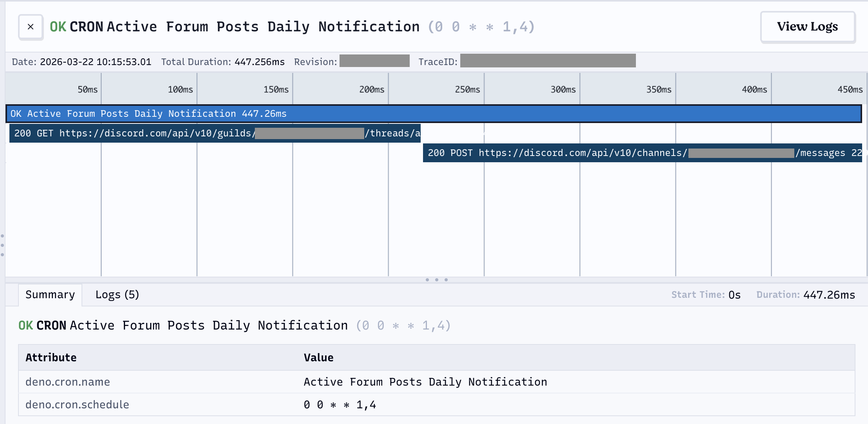Click the Value column header

[x=318, y=358]
